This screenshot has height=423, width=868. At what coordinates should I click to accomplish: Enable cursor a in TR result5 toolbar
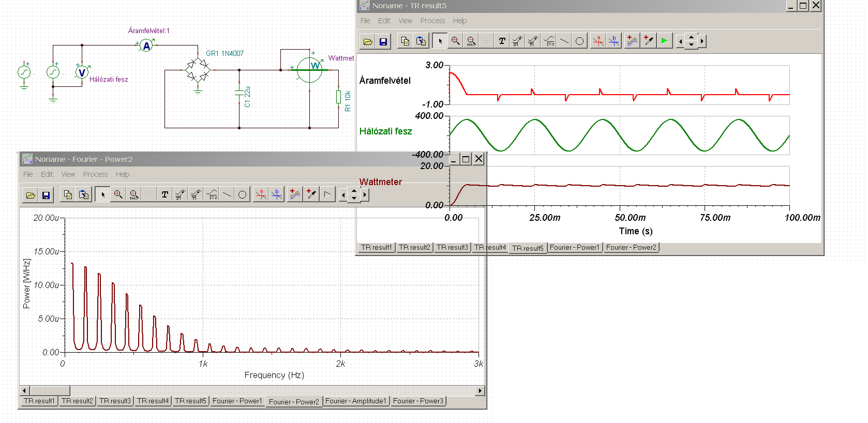pos(598,41)
